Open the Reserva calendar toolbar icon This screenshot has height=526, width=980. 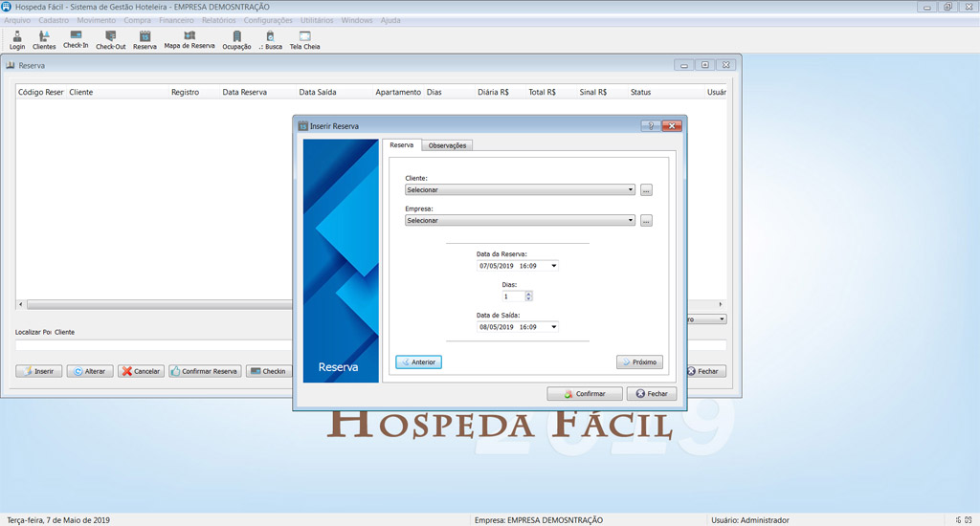(145, 40)
